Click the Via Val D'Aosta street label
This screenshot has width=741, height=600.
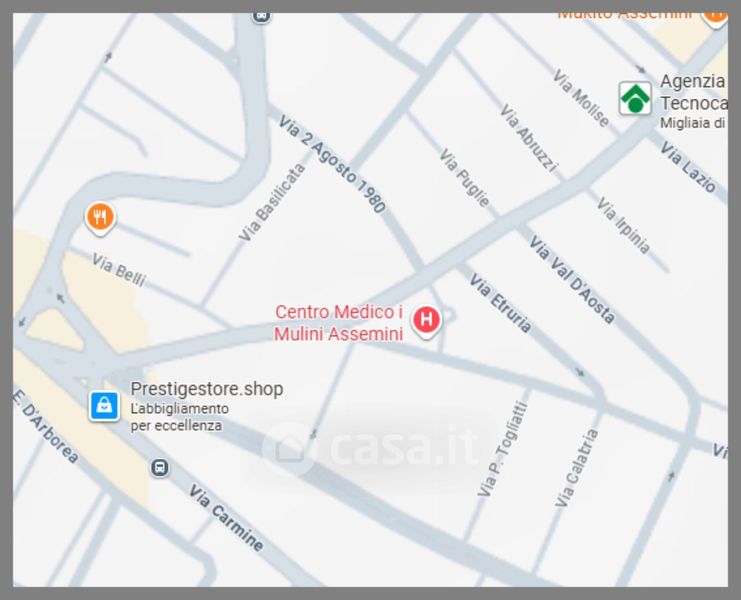pos(572,280)
